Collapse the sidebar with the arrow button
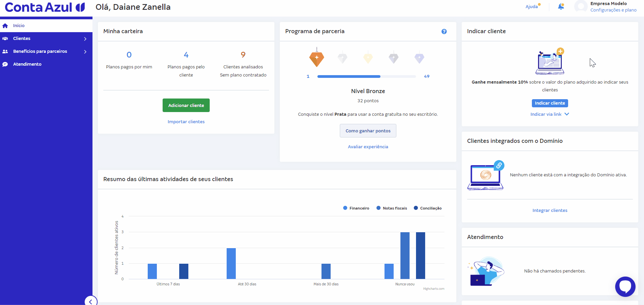This screenshot has height=305, width=644. click(x=91, y=301)
